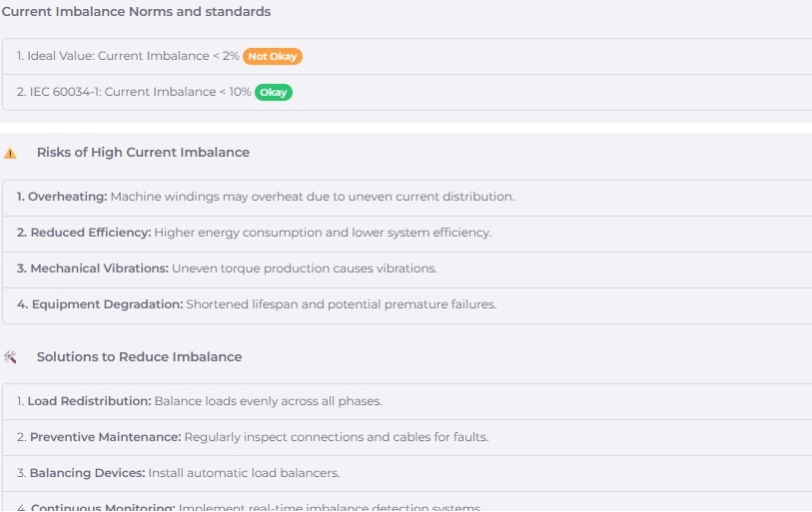Click the Risks of High Current Imbalance heading
Viewport: 812px width, 512px height.
tap(143, 153)
